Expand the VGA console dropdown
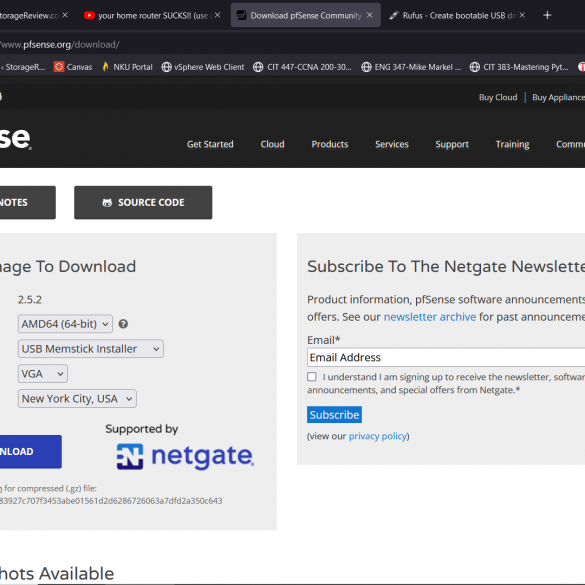 point(43,374)
